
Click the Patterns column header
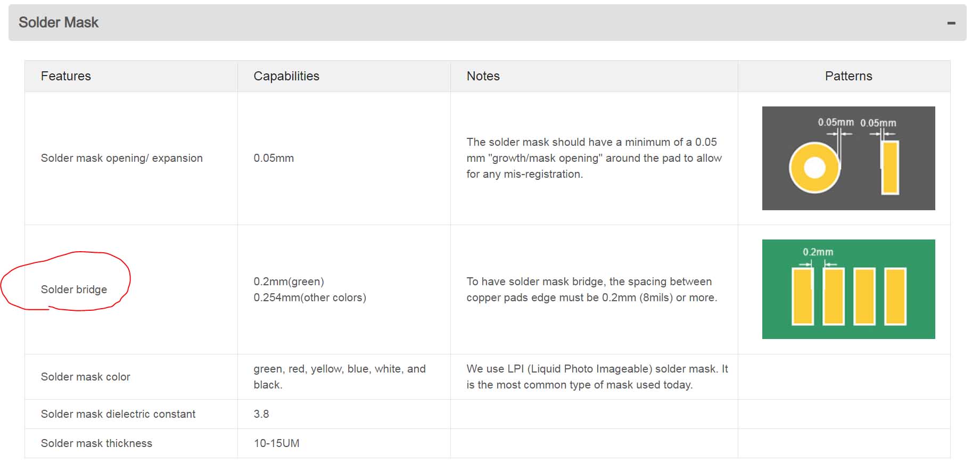click(848, 76)
